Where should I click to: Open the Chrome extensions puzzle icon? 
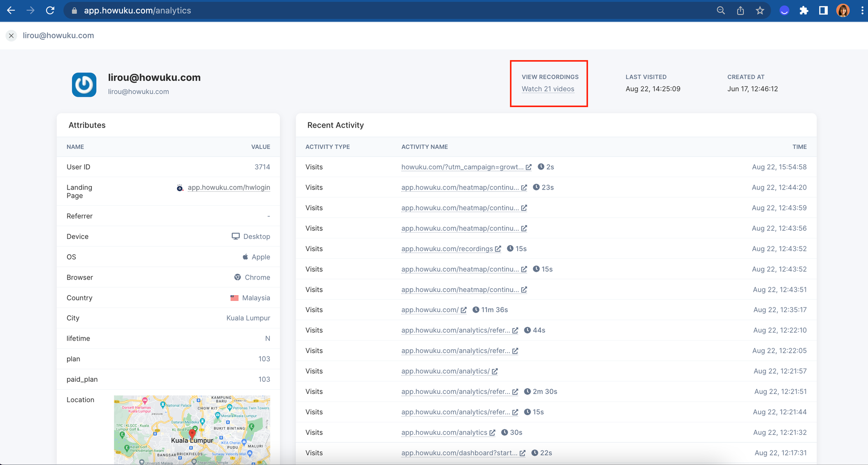point(804,10)
